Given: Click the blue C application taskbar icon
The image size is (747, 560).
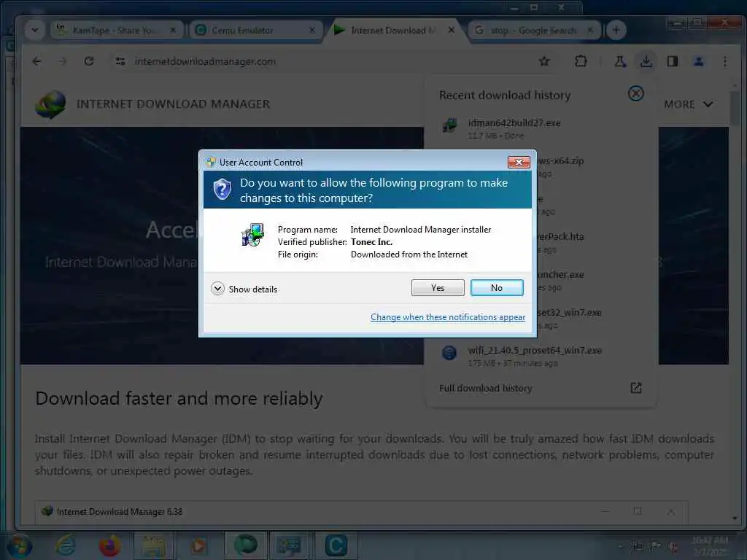Looking at the screenshot, I should 336,545.
